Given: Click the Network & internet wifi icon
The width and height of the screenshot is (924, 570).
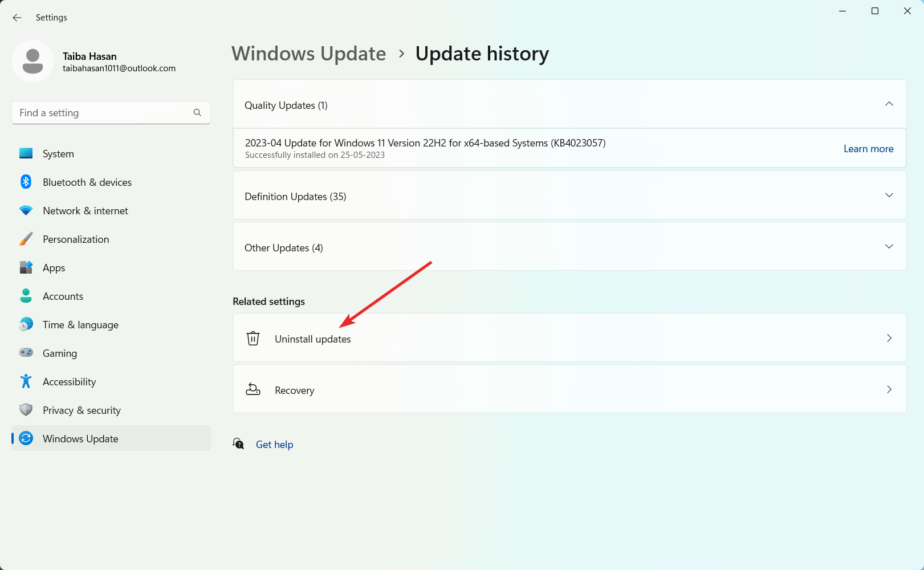Looking at the screenshot, I should (26, 211).
